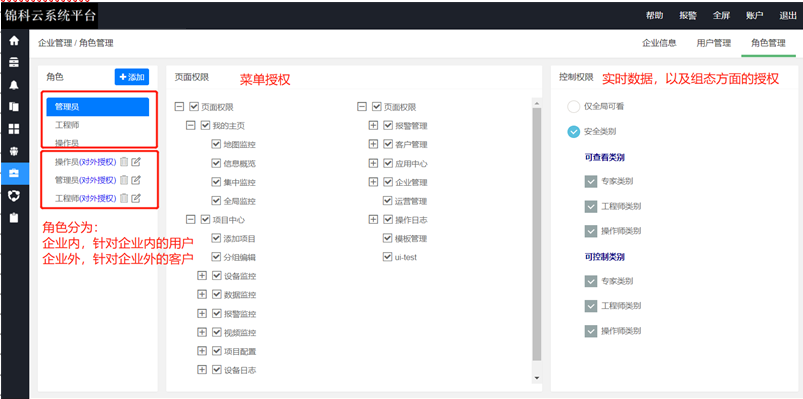Expand the 应用中心 tree node
This screenshot has height=399, width=803.
pyautogui.click(x=373, y=163)
